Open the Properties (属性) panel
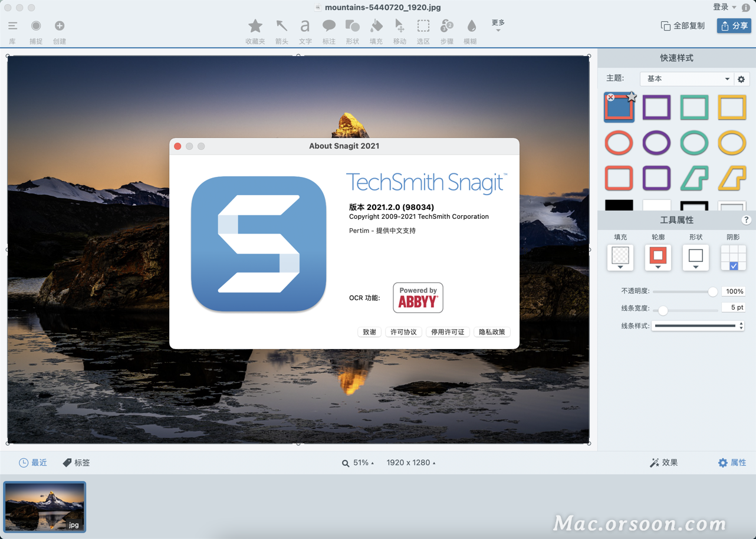The width and height of the screenshot is (756, 539). pos(732,463)
